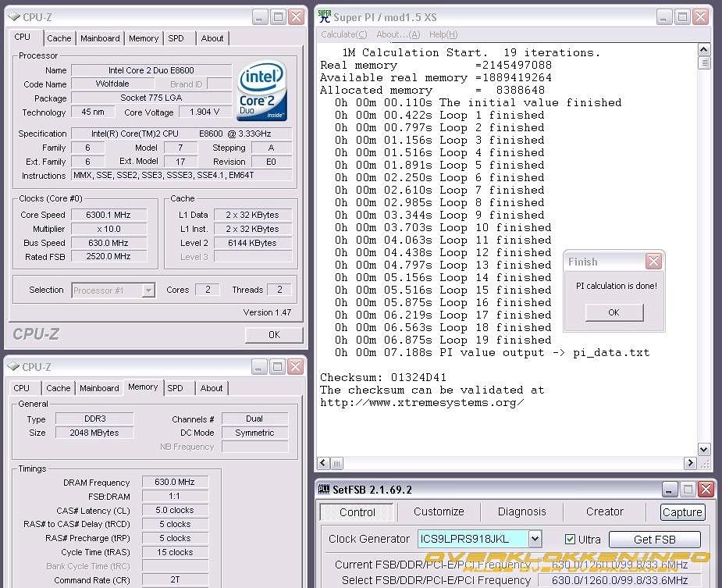Open the Clock Generator dropdown

tap(535, 539)
